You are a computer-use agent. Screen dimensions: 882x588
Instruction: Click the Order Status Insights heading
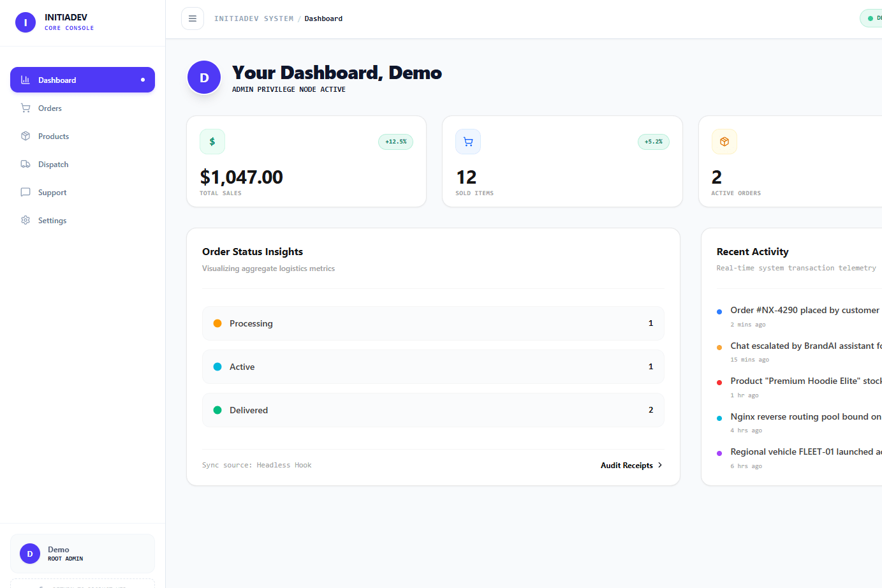[x=253, y=252]
